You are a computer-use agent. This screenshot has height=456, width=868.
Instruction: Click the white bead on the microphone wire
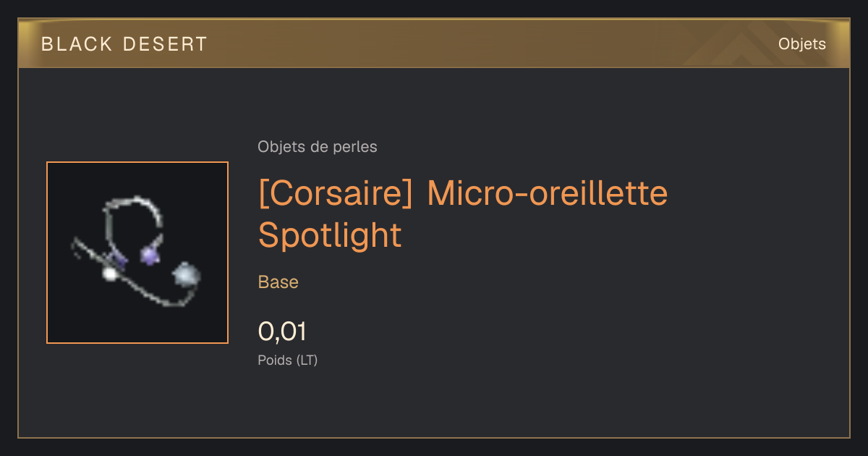110,274
